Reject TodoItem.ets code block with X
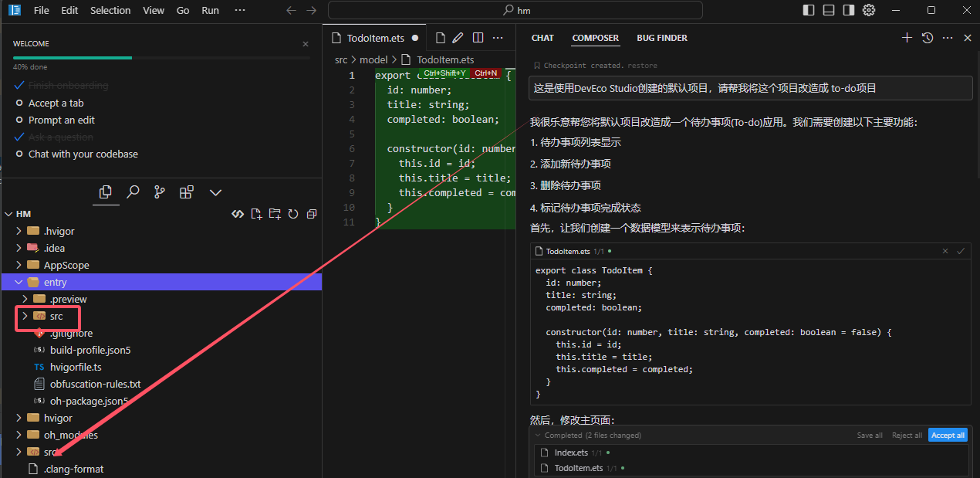This screenshot has width=980, height=478. pos(945,251)
